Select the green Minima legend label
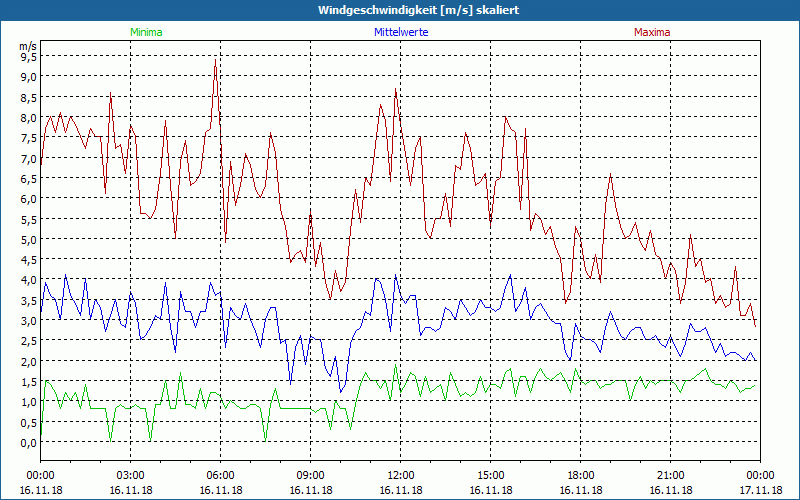 coord(145,32)
